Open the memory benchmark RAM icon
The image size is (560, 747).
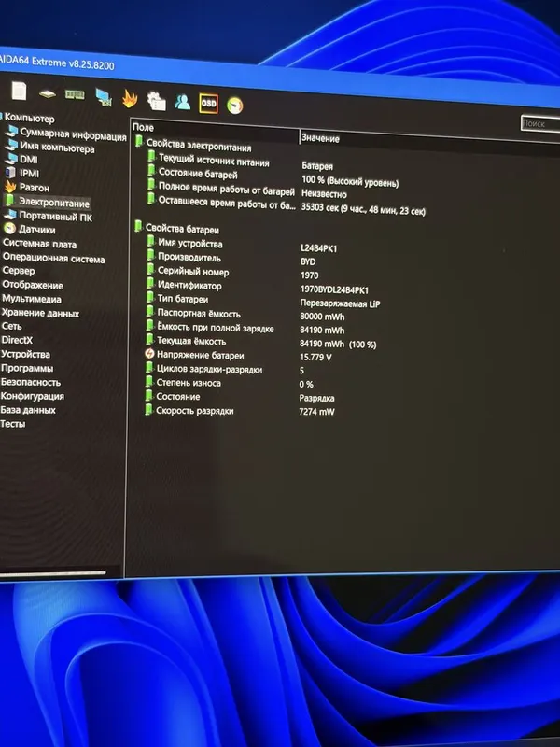tap(75, 95)
